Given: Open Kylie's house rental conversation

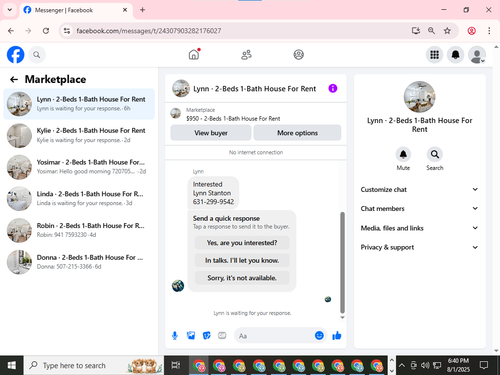Looking at the screenshot, I should coord(79,135).
